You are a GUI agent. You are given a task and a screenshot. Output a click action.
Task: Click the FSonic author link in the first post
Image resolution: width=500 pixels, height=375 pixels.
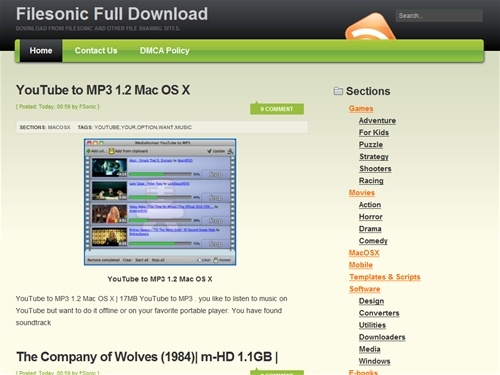tap(88, 107)
